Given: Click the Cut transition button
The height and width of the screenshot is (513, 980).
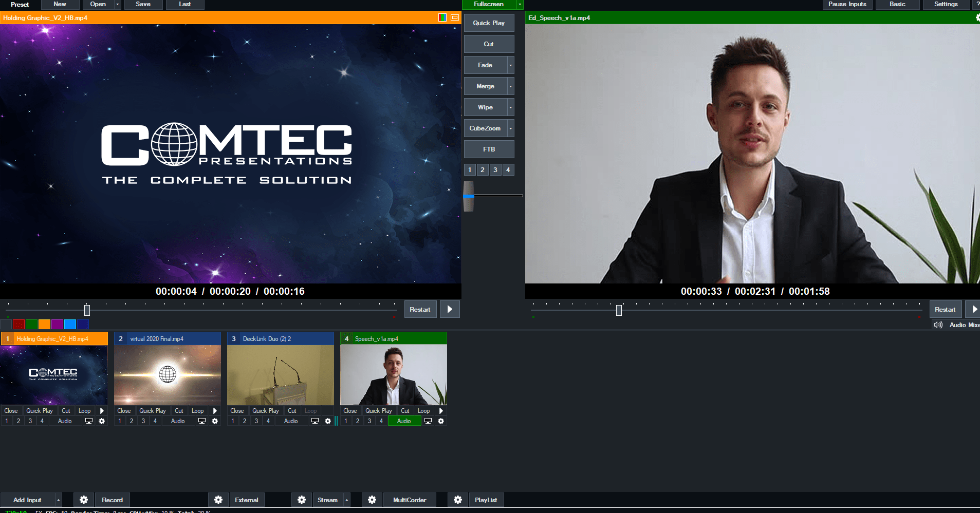Looking at the screenshot, I should pos(489,44).
